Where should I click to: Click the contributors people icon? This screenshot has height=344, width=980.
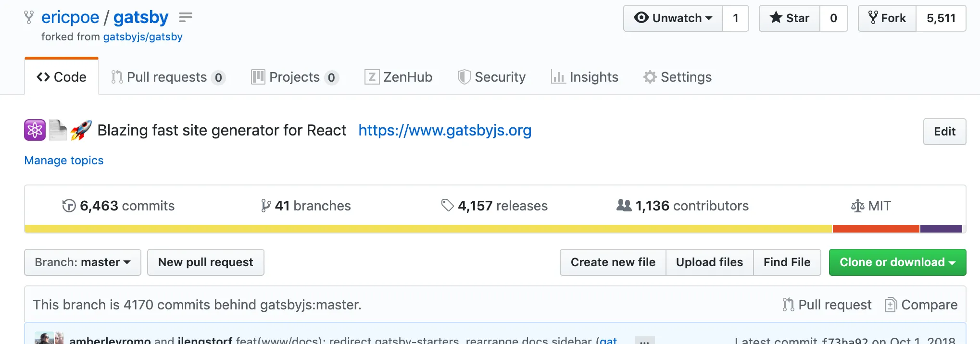pyautogui.click(x=624, y=206)
